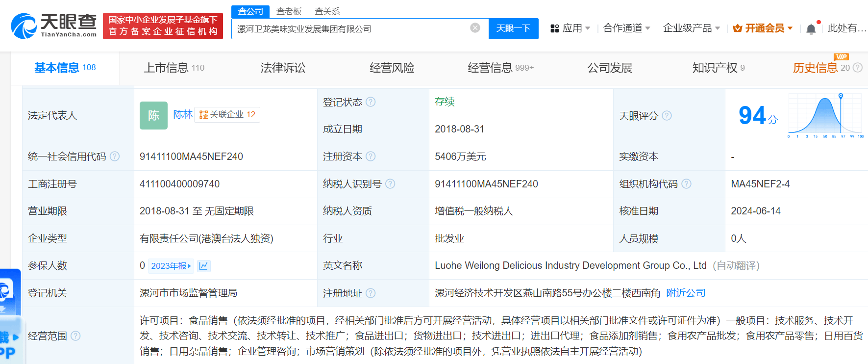Screen dimensions: 868x364
Task: Click the 天眼一下 search button
Action: pyautogui.click(x=513, y=28)
